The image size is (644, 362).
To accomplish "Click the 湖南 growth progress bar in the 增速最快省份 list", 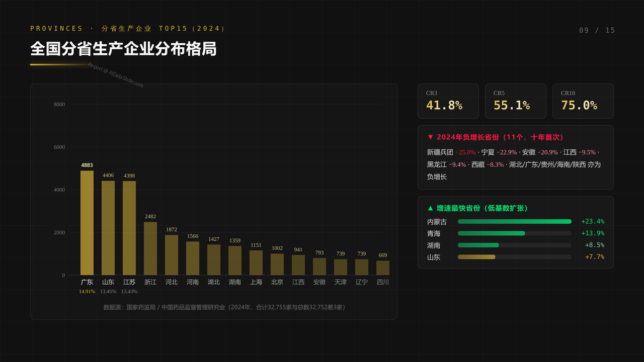I will point(515,245).
